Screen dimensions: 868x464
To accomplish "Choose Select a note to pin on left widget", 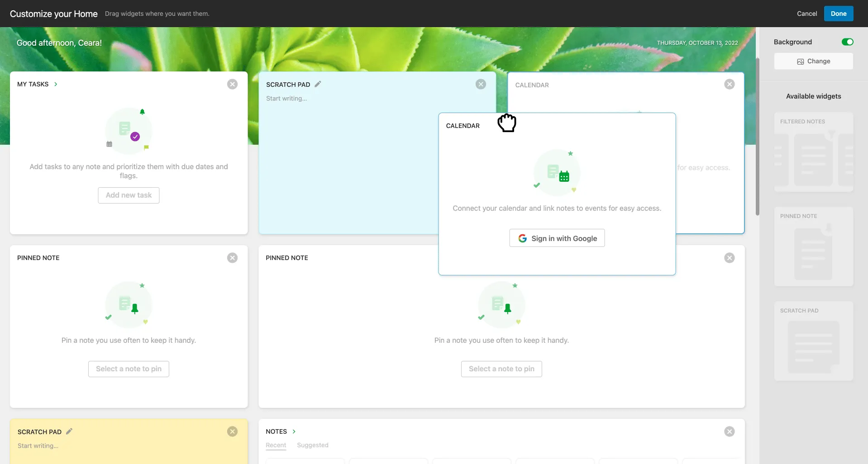I will [x=129, y=369].
